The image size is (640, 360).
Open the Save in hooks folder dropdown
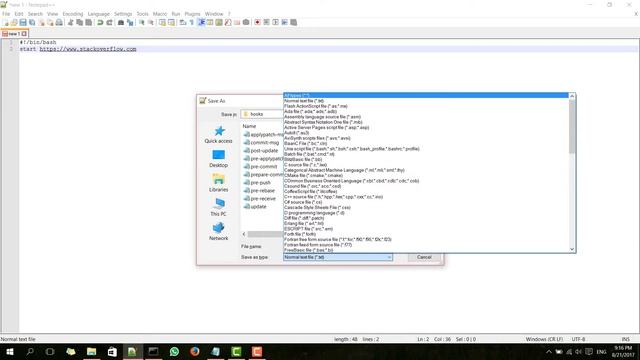pos(262,114)
